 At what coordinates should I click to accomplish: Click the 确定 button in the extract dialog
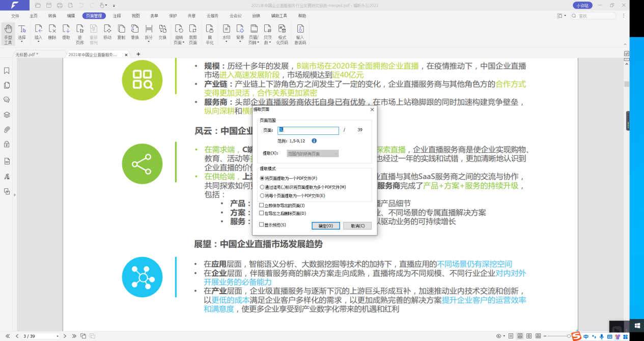click(325, 225)
